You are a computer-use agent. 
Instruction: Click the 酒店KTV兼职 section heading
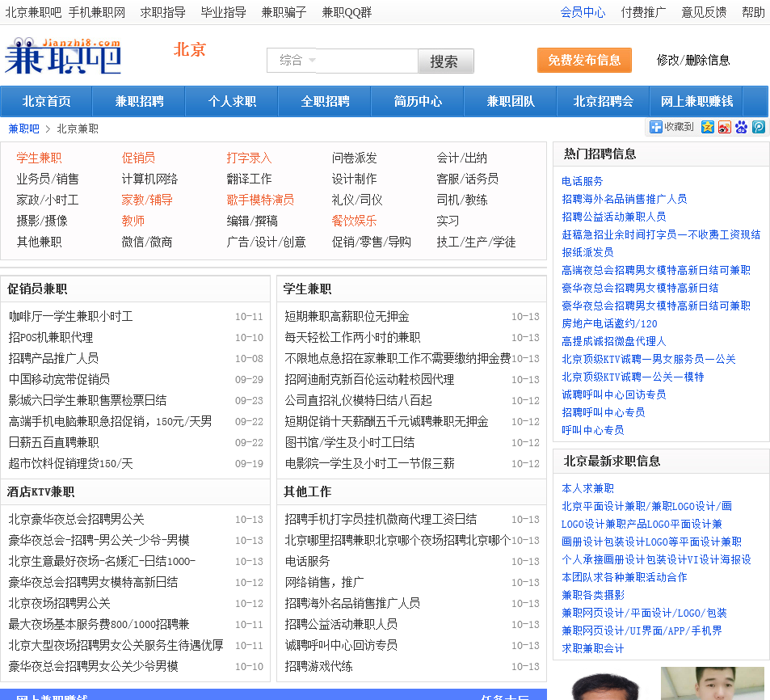point(40,491)
